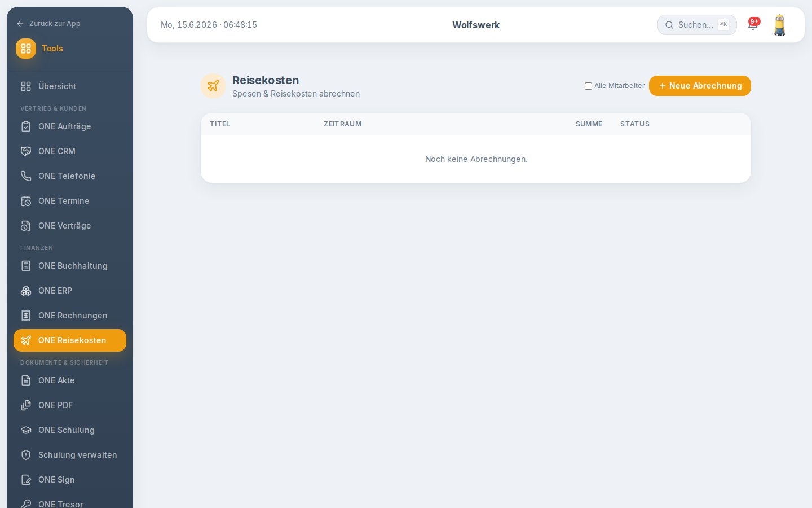Image resolution: width=812 pixels, height=508 pixels.
Task: Click the ONE Buchhaltung calculator icon
Action: 26,266
